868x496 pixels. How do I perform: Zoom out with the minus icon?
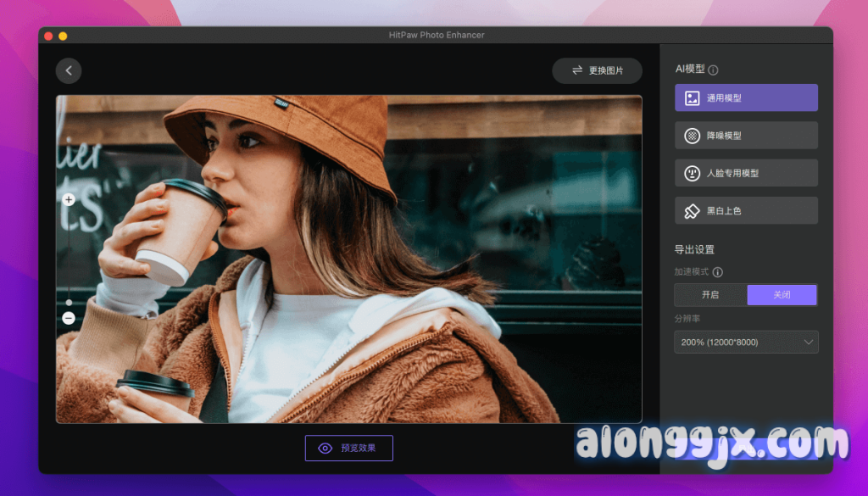click(69, 319)
